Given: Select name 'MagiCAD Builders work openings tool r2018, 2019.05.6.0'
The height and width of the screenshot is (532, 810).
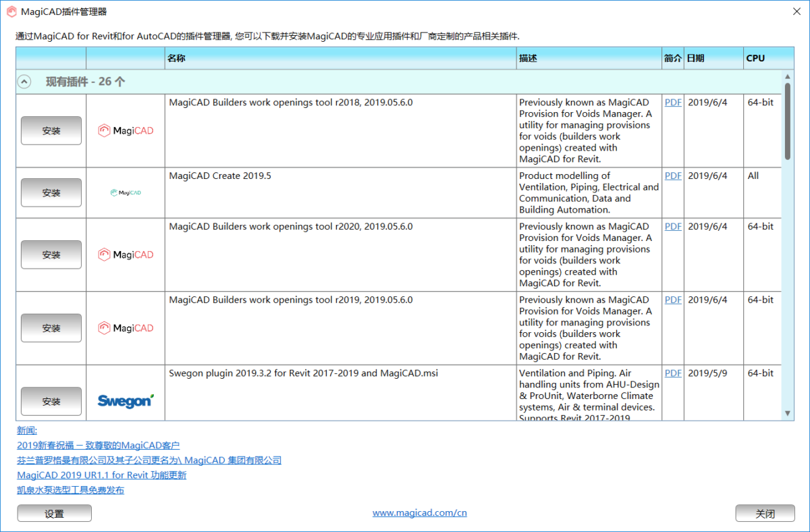Looking at the screenshot, I should [x=291, y=103].
